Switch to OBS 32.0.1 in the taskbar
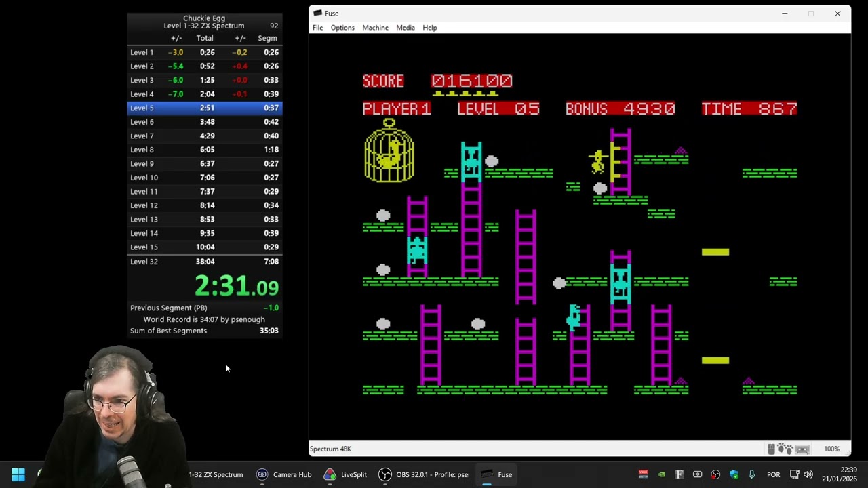 tap(424, 474)
